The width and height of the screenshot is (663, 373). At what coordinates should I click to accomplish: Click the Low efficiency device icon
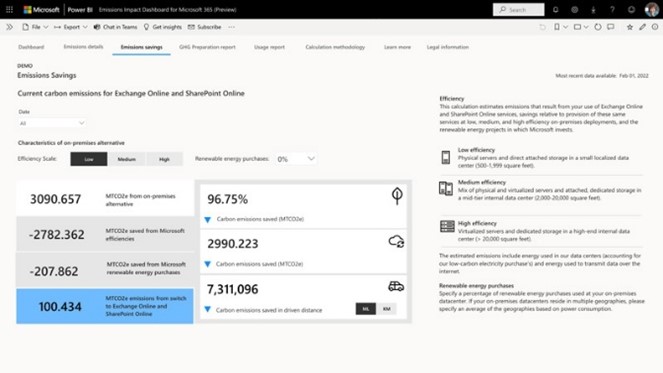click(x=446, y=157)
